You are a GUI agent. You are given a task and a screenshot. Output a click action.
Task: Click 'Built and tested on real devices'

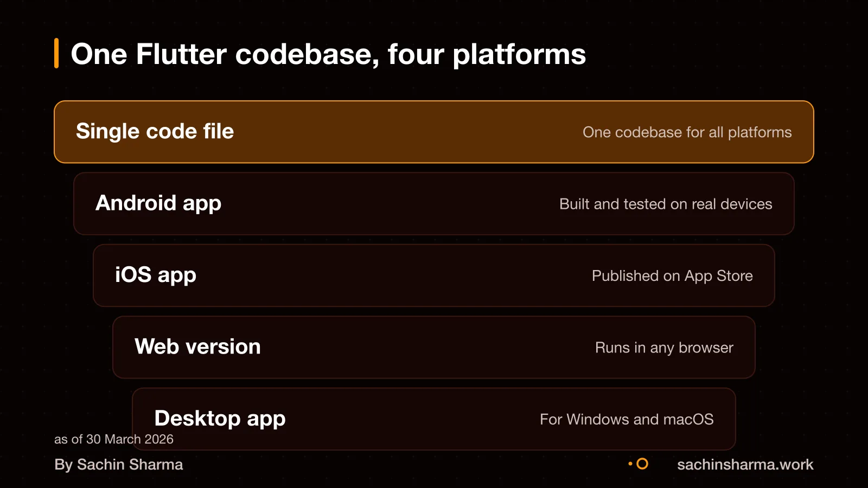666,204
